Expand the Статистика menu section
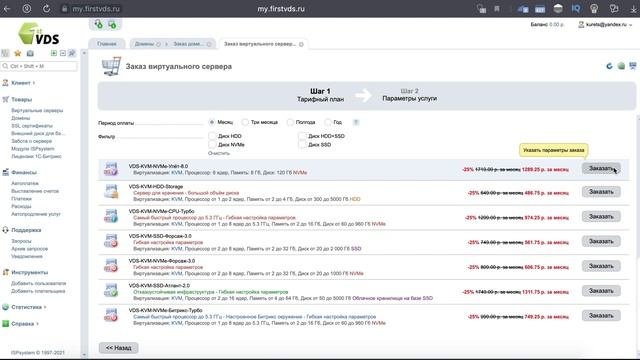Screen dimensions: 640x360 point(26,307)
